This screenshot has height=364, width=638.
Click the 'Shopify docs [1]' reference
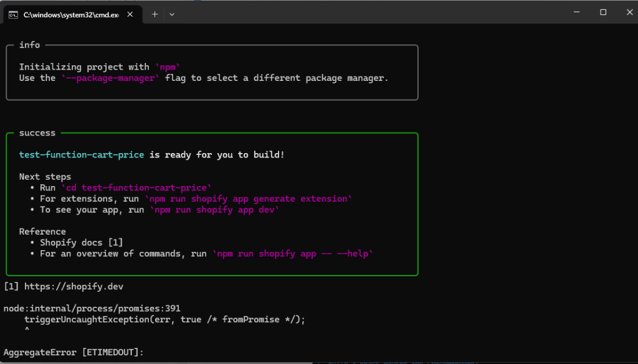pos(80,243)
